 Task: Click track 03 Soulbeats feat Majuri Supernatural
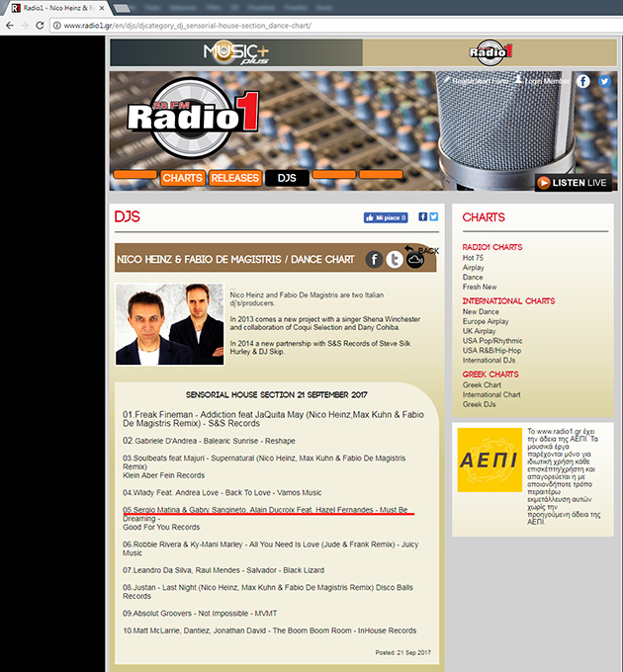click(x=264, y=466)
